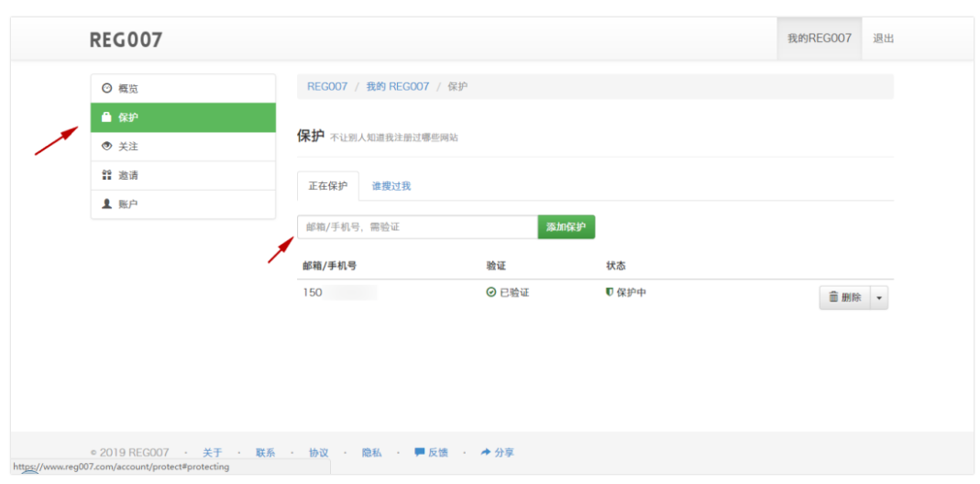
Task: Click the speech bubble 反馈 icon
Action: point(419,452)
